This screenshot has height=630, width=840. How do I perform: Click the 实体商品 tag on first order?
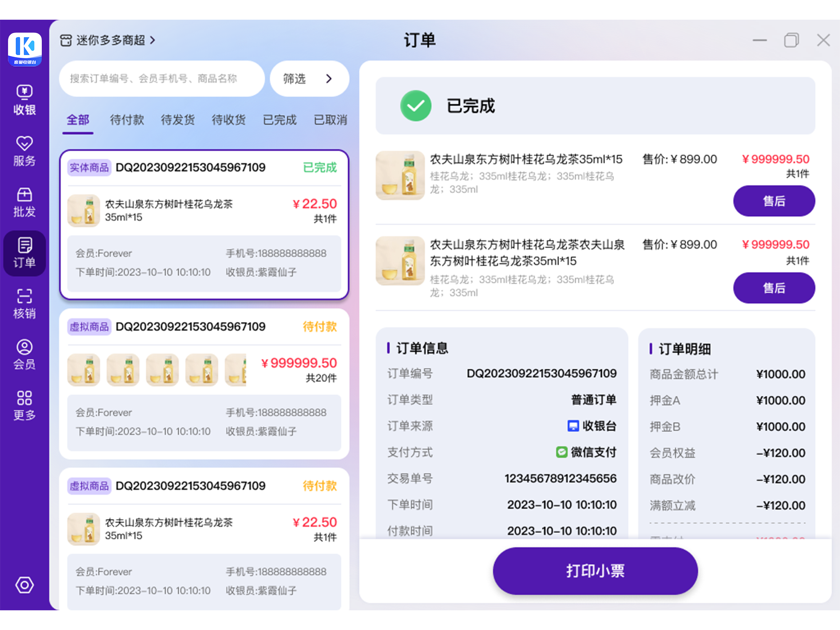click(x=89, y=168)
